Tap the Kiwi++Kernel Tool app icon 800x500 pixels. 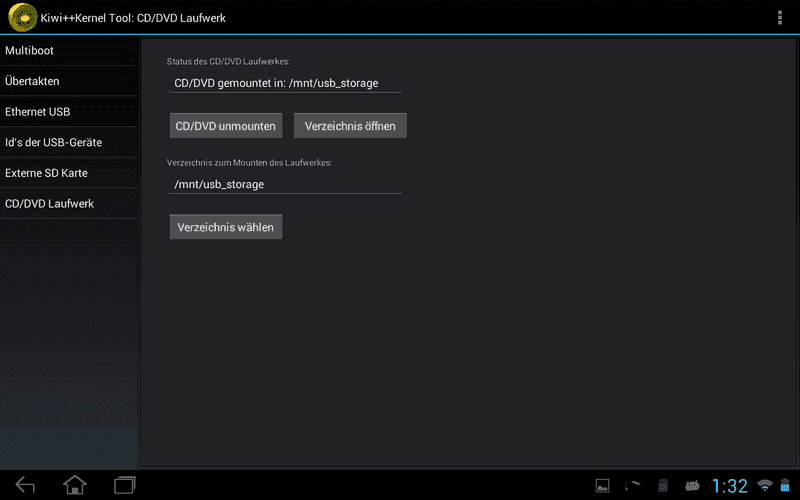pos(22,17)
